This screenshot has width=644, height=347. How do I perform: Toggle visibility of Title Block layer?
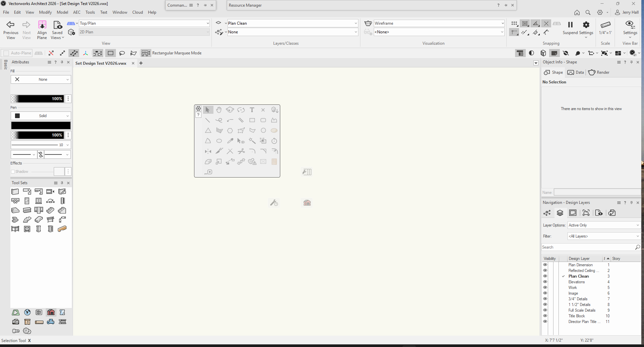(545, 316)
